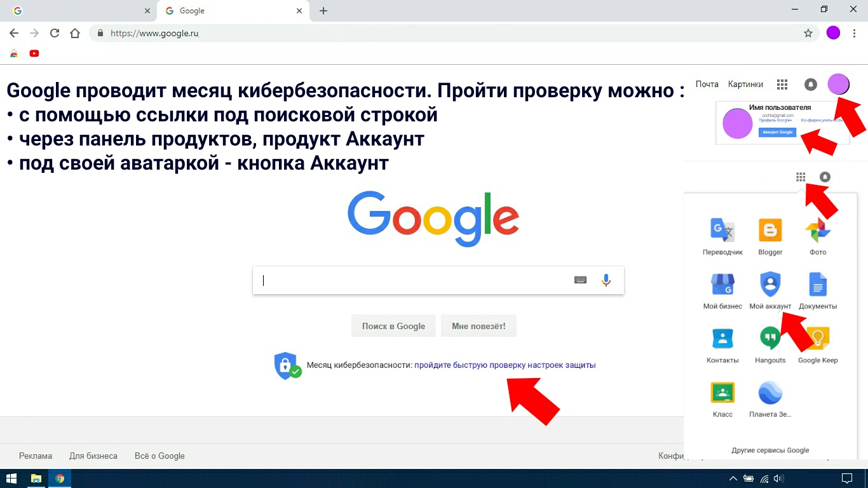The height and width of the screenshot is (488, 868).
Task: Click the browser forward arrow
Action: click(x=34, y=33)
